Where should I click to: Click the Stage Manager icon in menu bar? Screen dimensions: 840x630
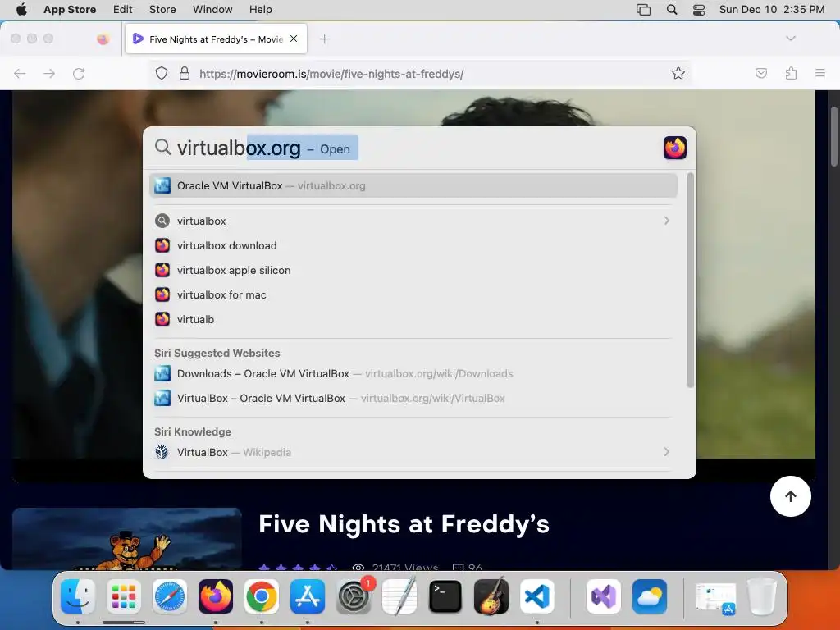coord(643,9)
